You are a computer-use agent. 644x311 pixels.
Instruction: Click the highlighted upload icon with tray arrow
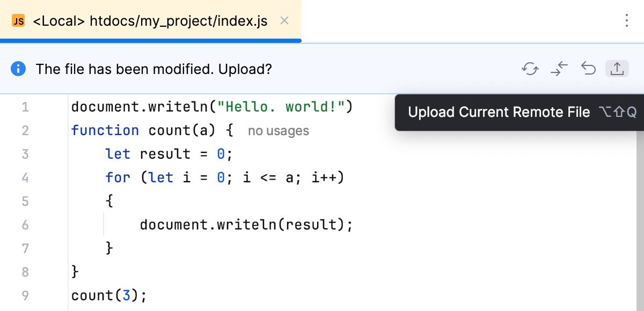coord(616,69)
